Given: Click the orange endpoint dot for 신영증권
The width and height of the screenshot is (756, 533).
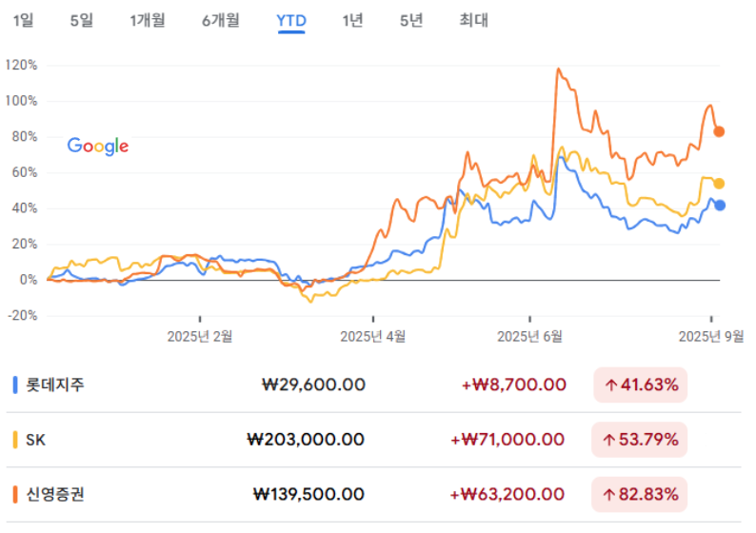Looking at the screenshot, I should pos(719,131).
